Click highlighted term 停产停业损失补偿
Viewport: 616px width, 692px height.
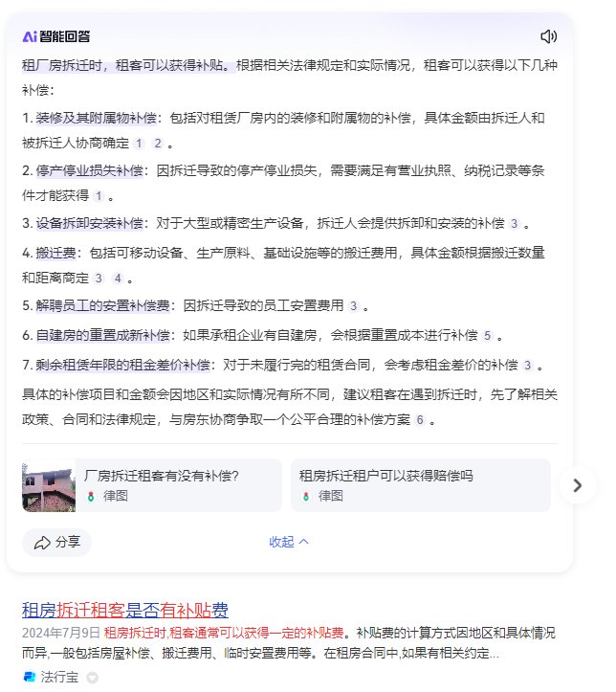click(90, 170)
